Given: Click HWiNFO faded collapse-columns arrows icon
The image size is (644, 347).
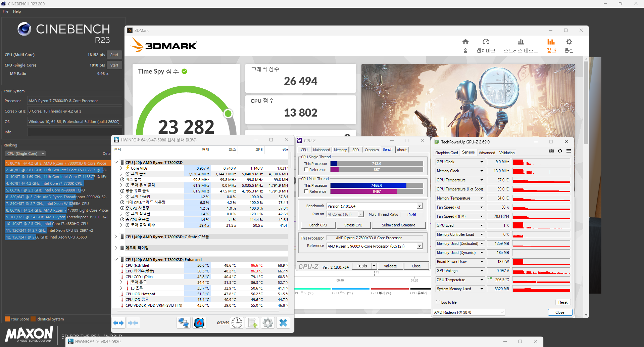Looking at the screenshot, I should pos(133,323).
